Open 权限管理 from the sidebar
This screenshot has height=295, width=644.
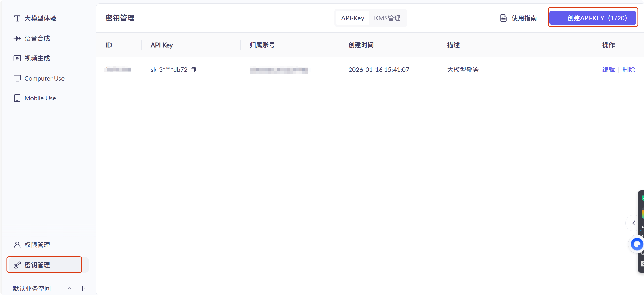point(37,245)
